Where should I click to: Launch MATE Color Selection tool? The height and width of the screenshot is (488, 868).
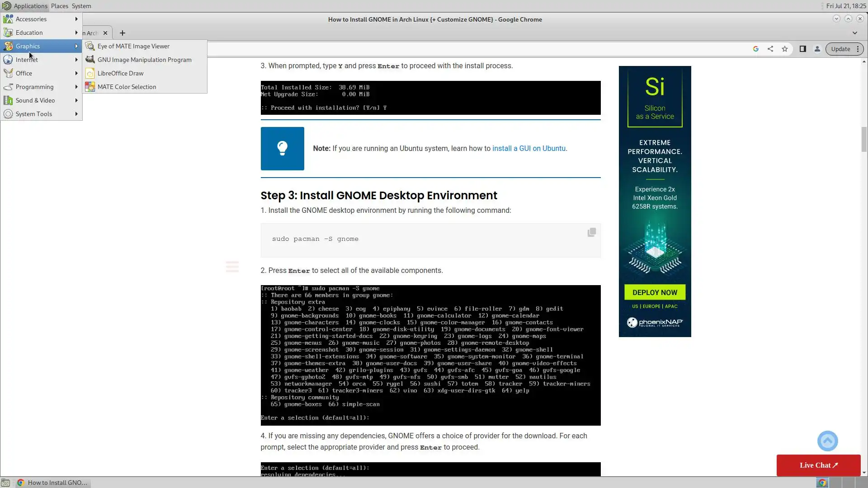(x=127, y=87)
